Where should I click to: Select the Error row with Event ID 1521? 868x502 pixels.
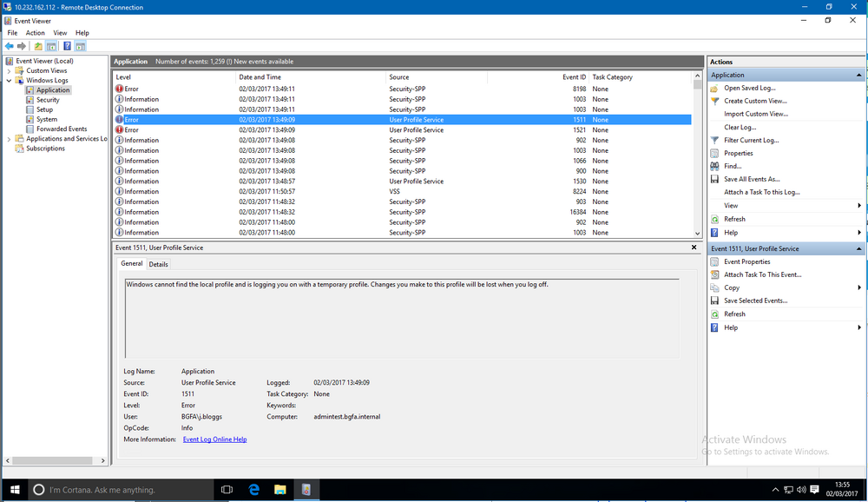403,130
